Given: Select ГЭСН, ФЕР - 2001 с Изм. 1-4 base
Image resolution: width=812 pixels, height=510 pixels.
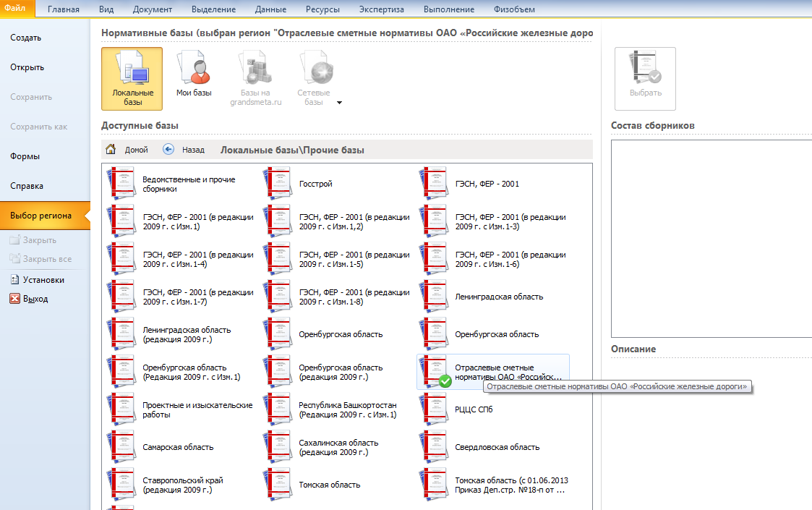Looking at the screenshot, I should (x=181, y=259).
